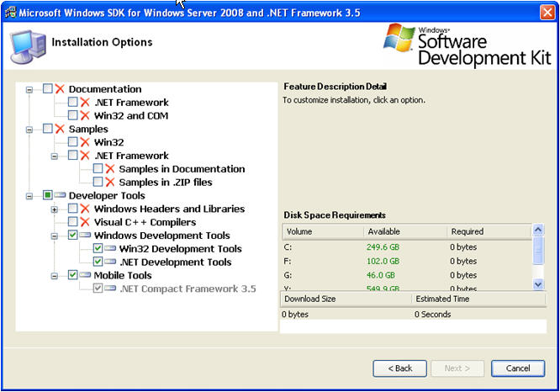Click the Download Size column header
Viewport: 560px width, 392px height.
[x=346, y=299]
